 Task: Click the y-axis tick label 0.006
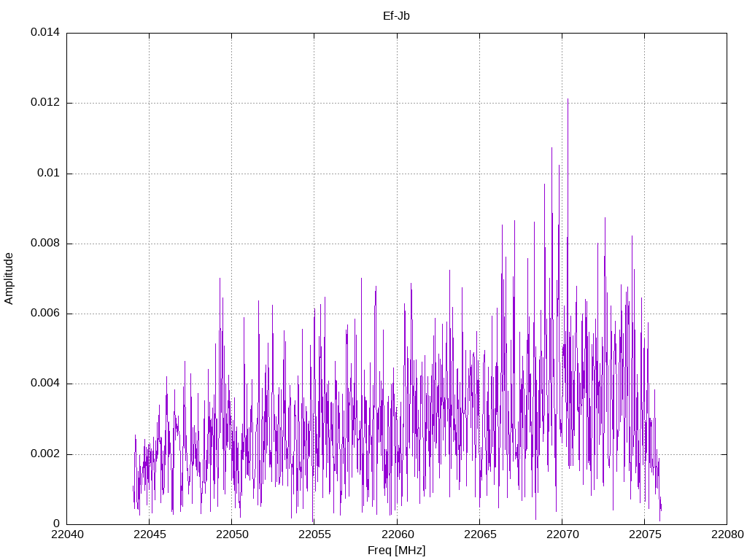pyautogui.click(x=45, y=314)
